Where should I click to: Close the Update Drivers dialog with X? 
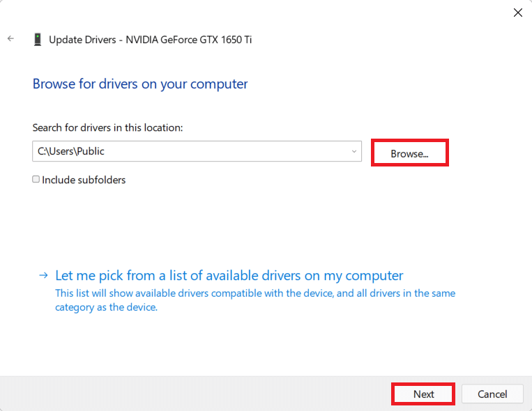[x=518, y=13]
